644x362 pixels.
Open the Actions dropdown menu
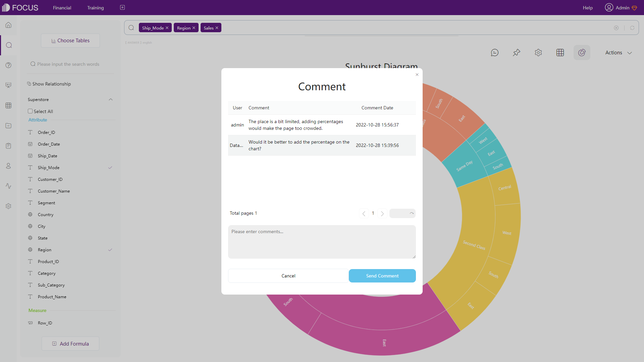tap(619, 53)
